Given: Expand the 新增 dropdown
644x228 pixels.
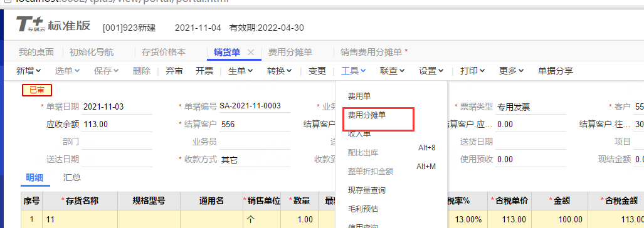Looking at the screenshot, I should [29, 71].
